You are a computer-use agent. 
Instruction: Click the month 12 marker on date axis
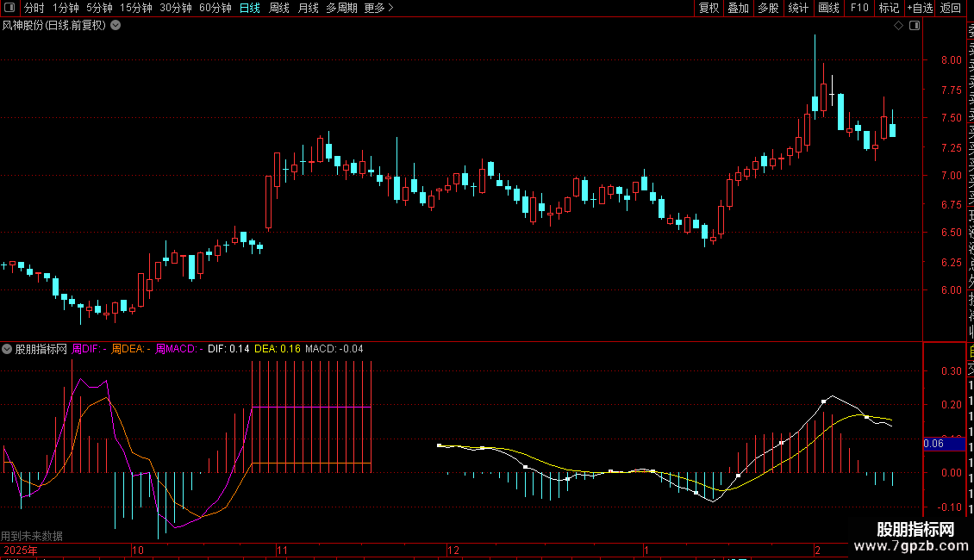453,550
